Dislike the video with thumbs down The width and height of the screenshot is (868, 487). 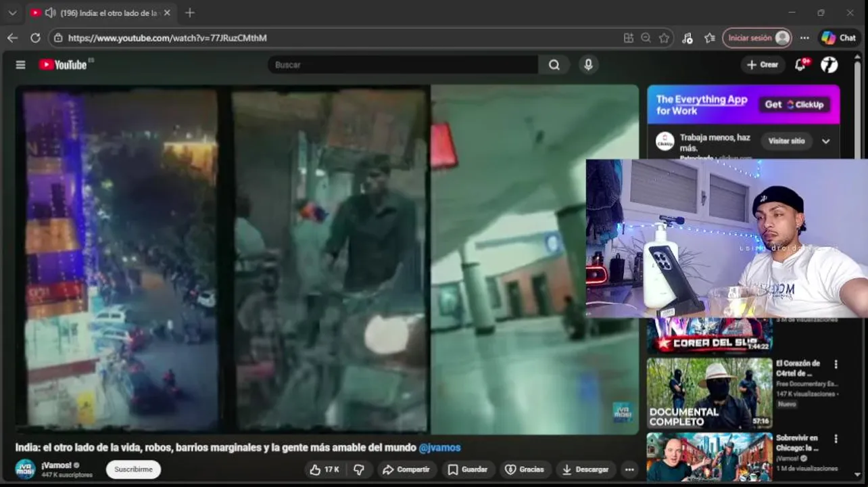pyautogui.click(x=359, y=469)
